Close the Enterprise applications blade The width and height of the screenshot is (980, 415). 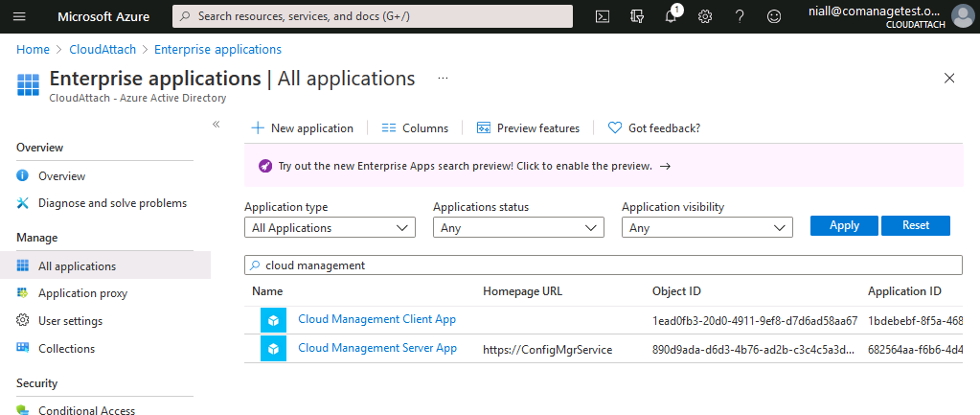coord(949,79)
